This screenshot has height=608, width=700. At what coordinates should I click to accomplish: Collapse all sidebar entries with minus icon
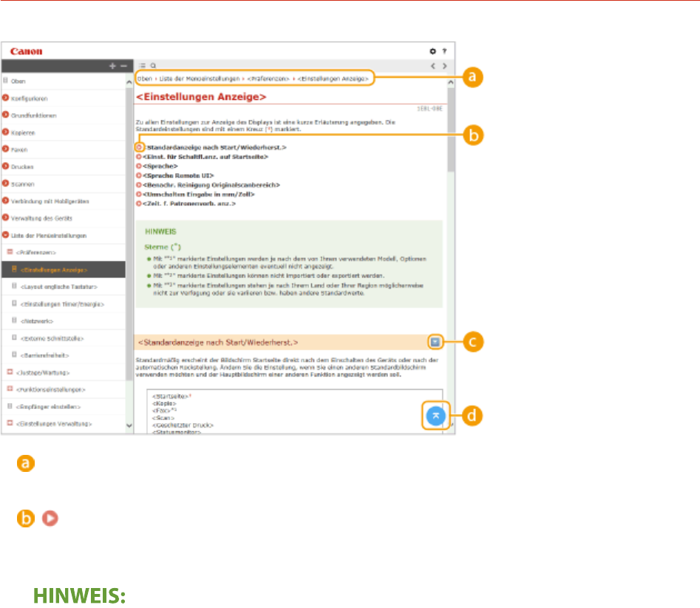[123, 66]
